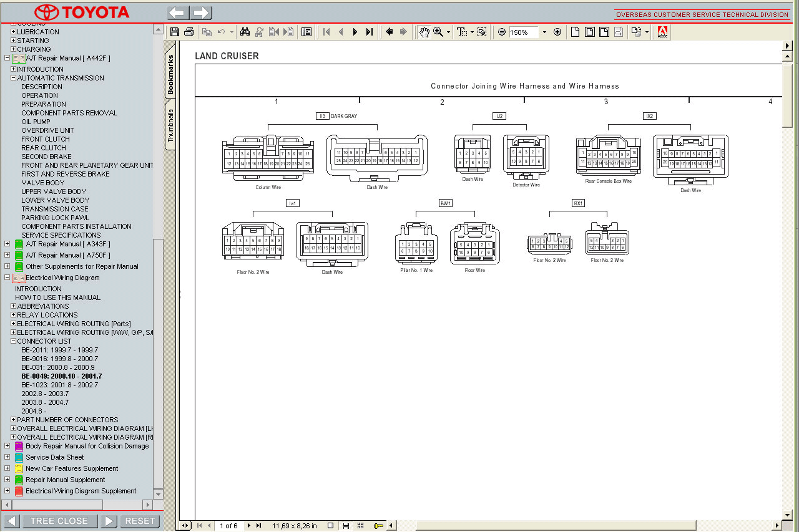Click the zoom percentage input field
The image size is (799, 532).
(x=524, y=32)
